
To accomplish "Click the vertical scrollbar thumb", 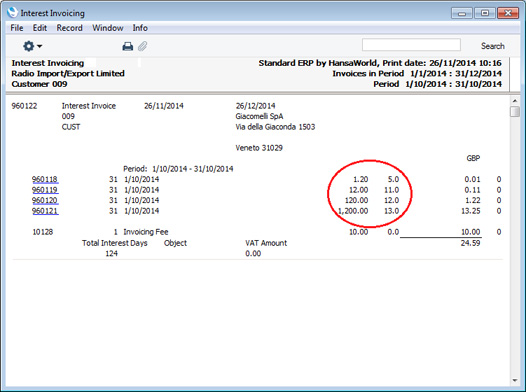I will (515, 112).
